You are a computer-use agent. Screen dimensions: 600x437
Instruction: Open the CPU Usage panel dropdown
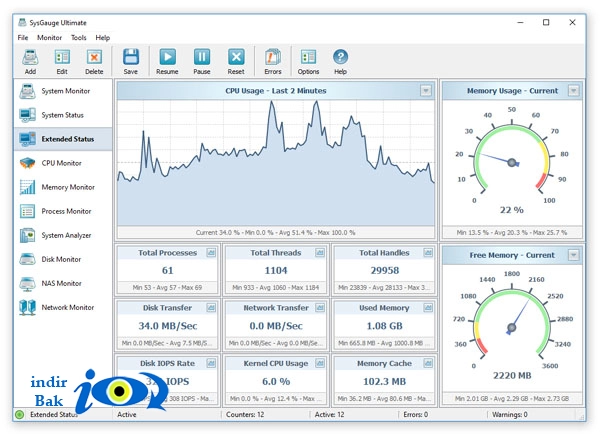pyautogui.click(x=426, y=91)
